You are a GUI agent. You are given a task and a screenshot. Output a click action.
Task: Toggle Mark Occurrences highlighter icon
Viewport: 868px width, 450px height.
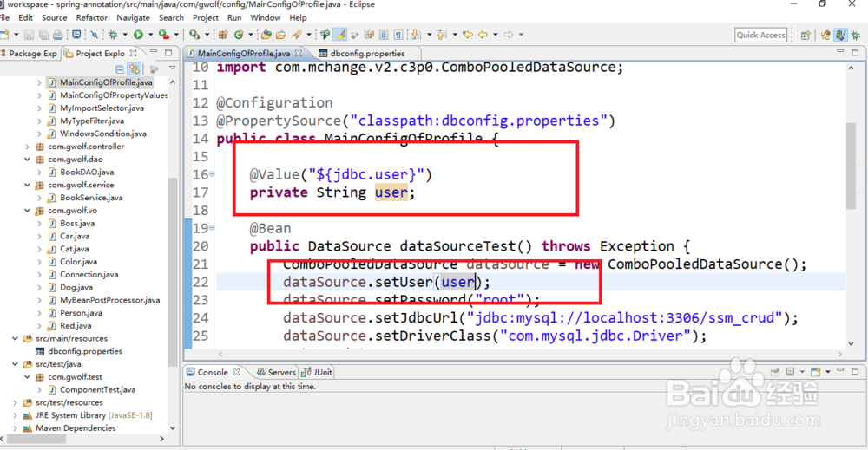(340, 35)
